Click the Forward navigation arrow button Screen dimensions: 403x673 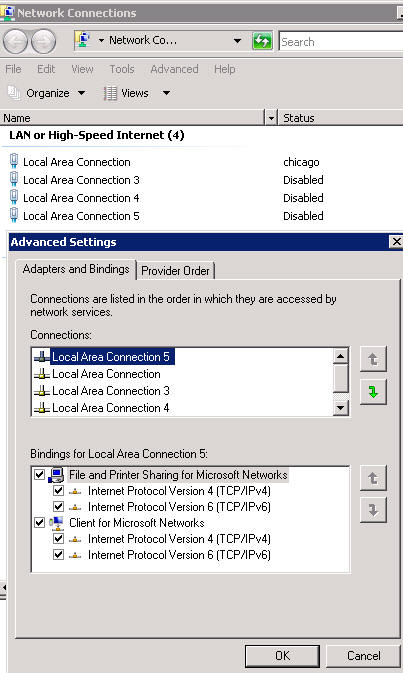point(44,42)
